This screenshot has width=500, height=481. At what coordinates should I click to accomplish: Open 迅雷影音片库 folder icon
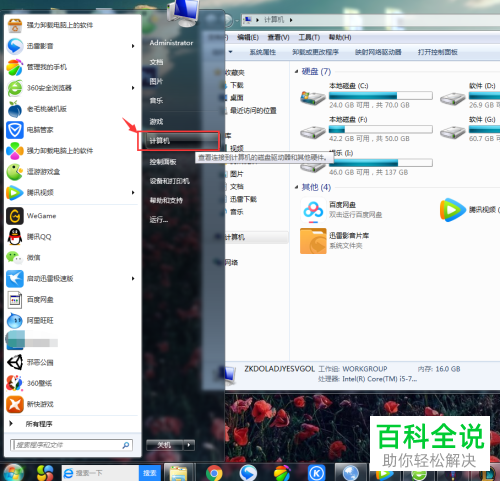click(313, 241)
